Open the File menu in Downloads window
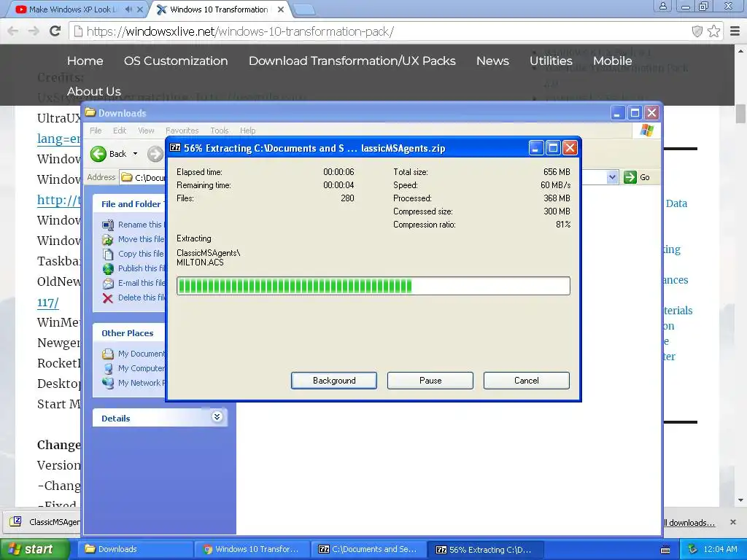The image size is (747, 560). [96, 131]
